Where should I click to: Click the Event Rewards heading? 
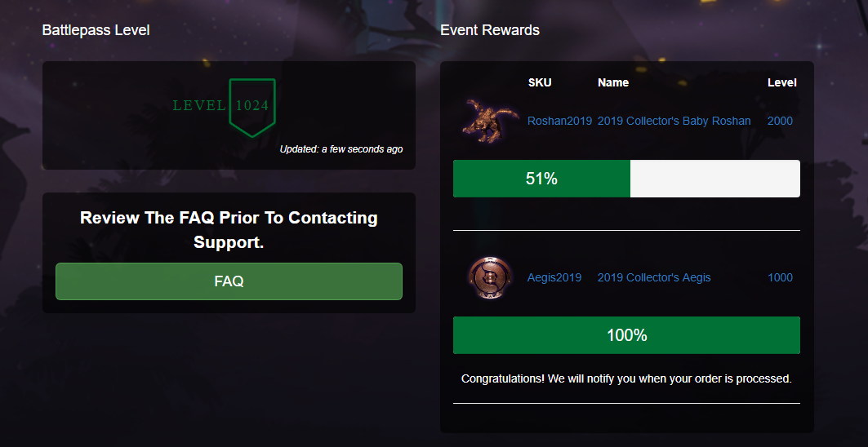pos(490,30)
